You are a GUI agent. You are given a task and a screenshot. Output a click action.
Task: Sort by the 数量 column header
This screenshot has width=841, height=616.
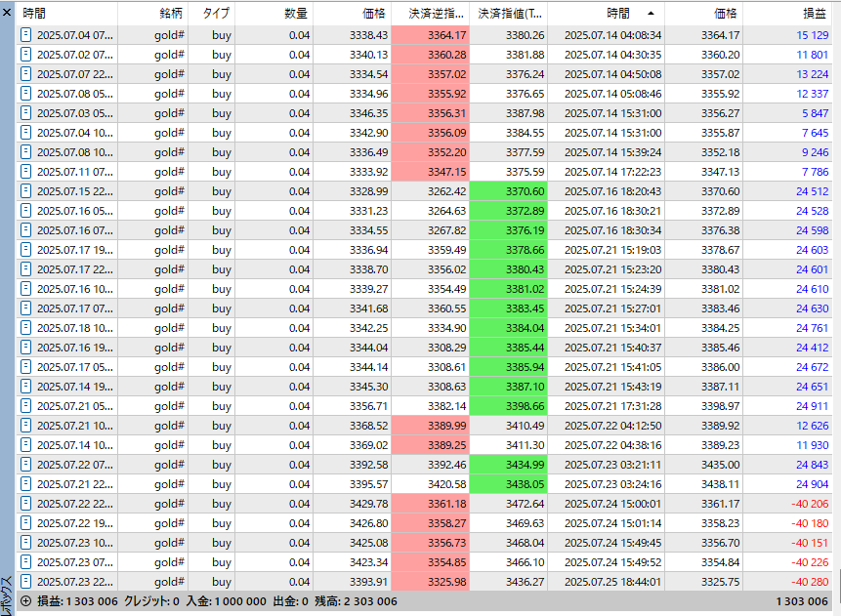pos(274,13)
